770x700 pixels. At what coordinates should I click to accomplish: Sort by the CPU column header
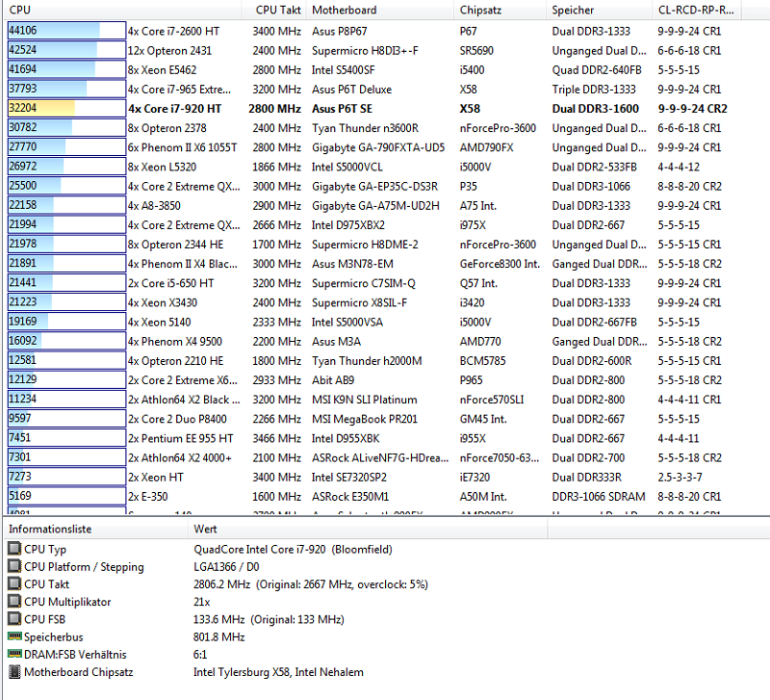[122, 10]
